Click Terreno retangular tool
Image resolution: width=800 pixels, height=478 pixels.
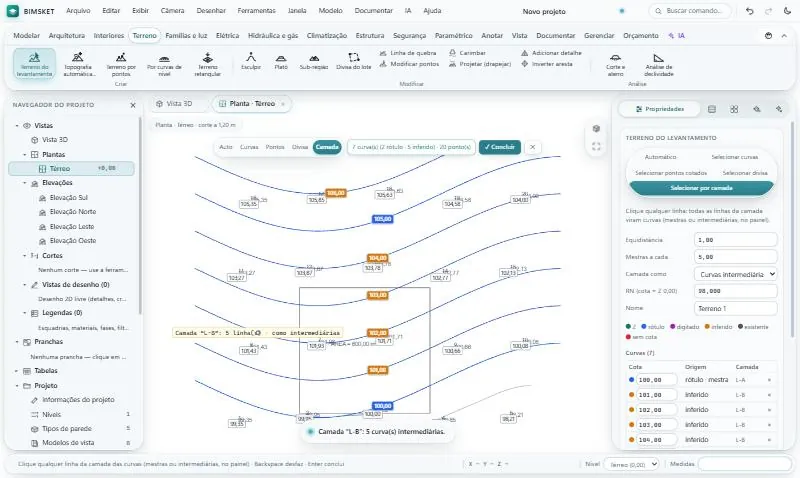point(208,64)
